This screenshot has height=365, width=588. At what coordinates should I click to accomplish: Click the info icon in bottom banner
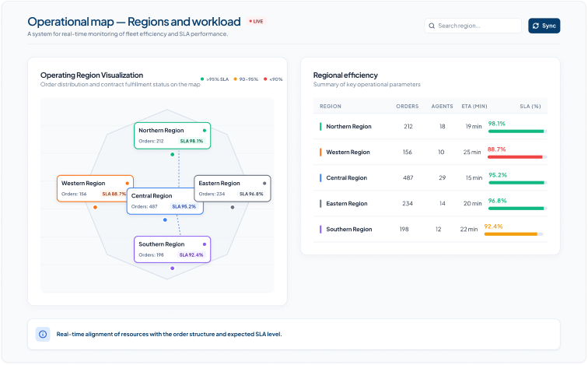click(43, 334)
